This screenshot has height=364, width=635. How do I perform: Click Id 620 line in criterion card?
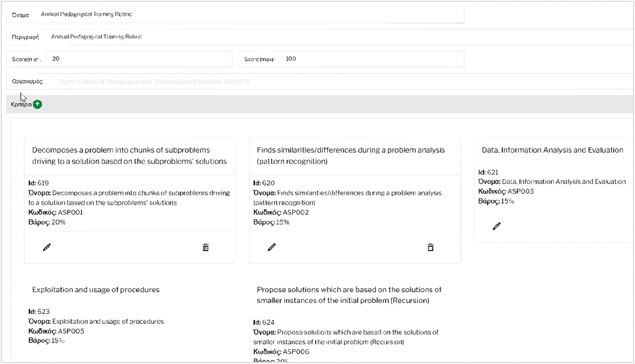(264, 183)
